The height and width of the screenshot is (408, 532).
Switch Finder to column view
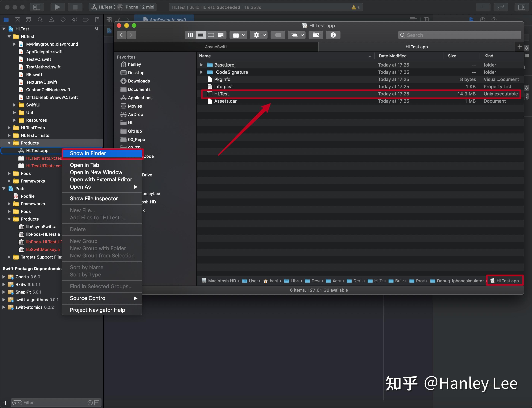(x=211, y=35)
